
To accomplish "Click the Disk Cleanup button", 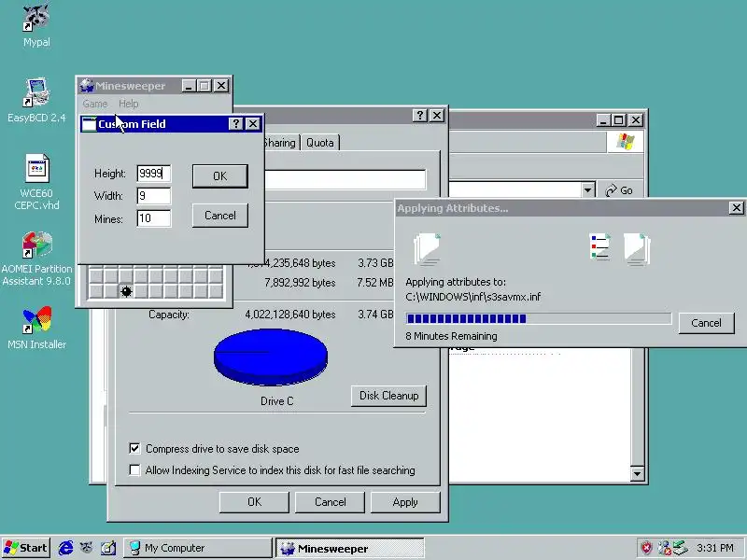I will click(x=388, y=396).
